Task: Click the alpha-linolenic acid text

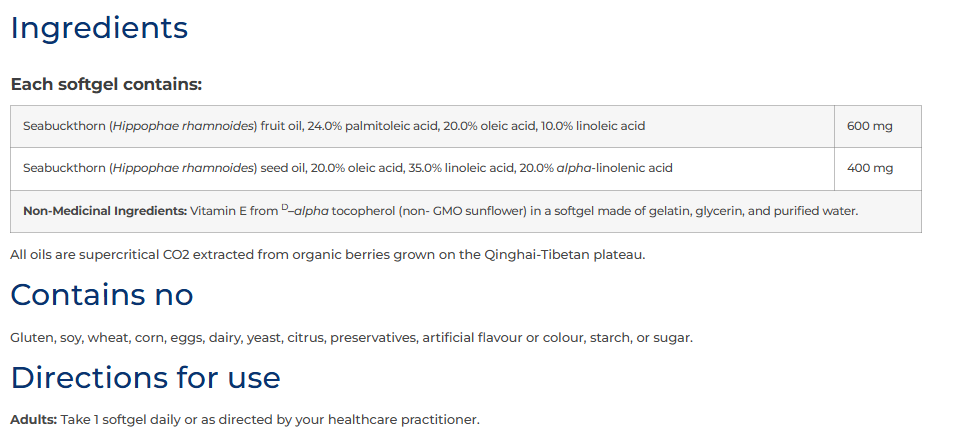Action: [614, 168]
